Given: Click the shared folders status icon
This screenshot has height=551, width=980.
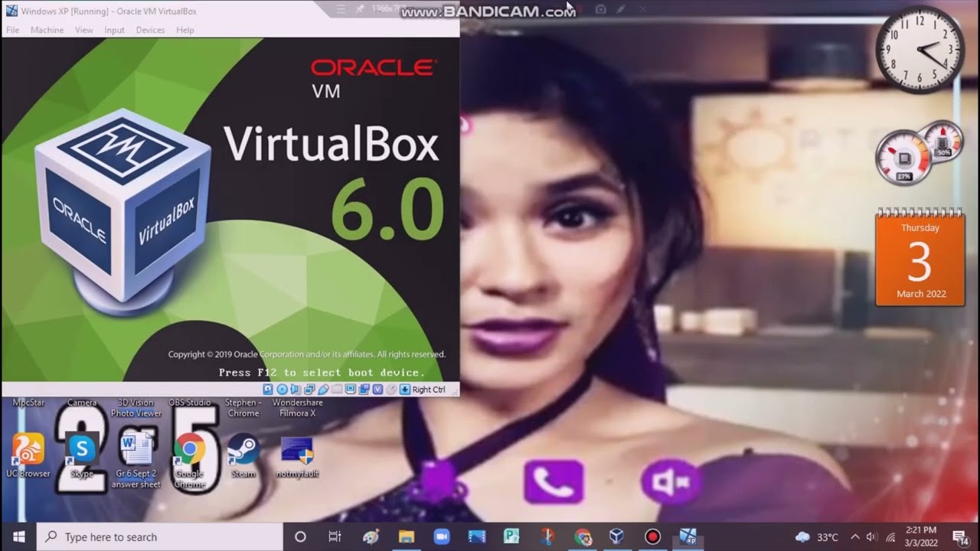Looking at the screenshot, I should (x=337, y=390).
